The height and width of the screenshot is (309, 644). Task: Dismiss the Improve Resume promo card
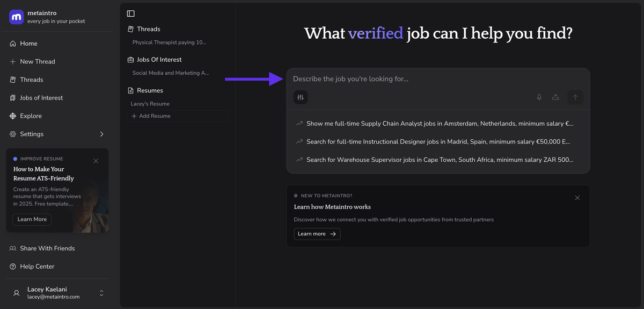(96, 161)
